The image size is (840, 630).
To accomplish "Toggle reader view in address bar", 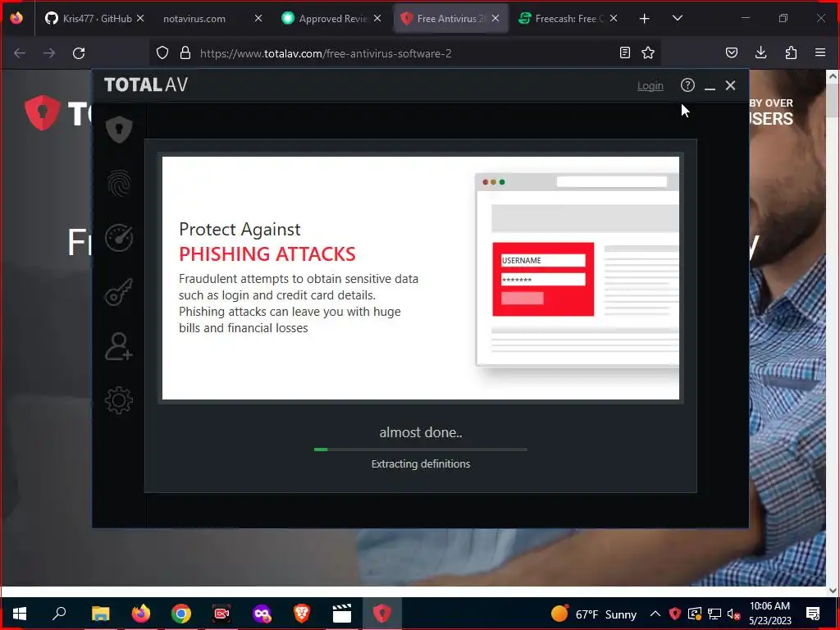I will [624, 52].
